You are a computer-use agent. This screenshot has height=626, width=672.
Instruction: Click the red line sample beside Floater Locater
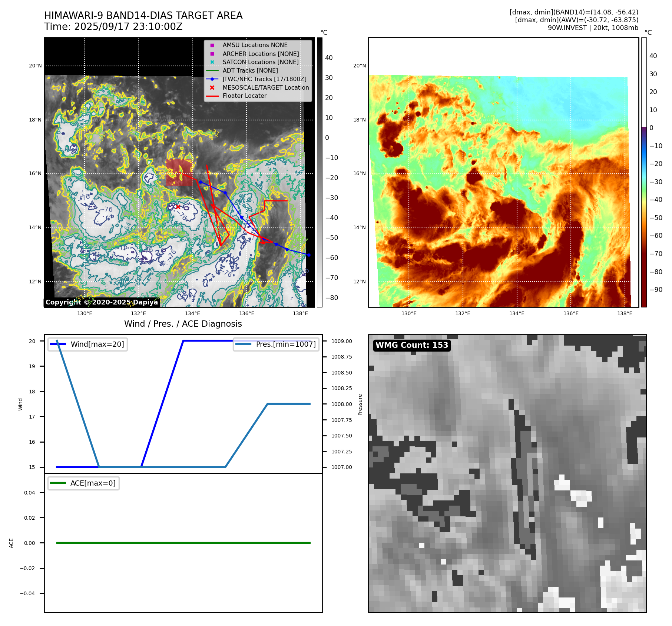[x=212, y=96]
